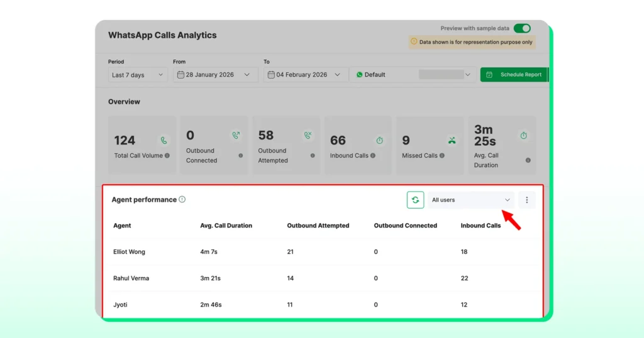644x338 pixels.
Task: Click the 3m 25s average duration figure
Action: 485,135
